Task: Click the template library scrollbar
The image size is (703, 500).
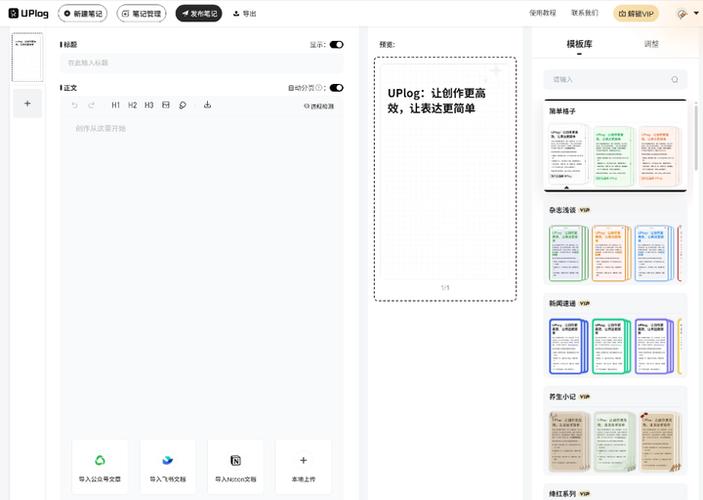Action: click(696, 137)
